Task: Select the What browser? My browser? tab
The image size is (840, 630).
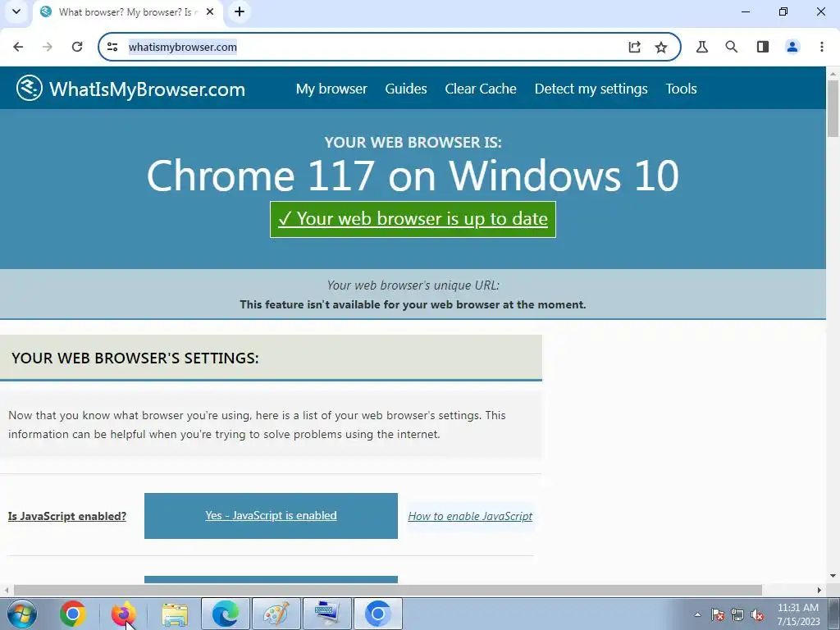Action: (129, 12)
